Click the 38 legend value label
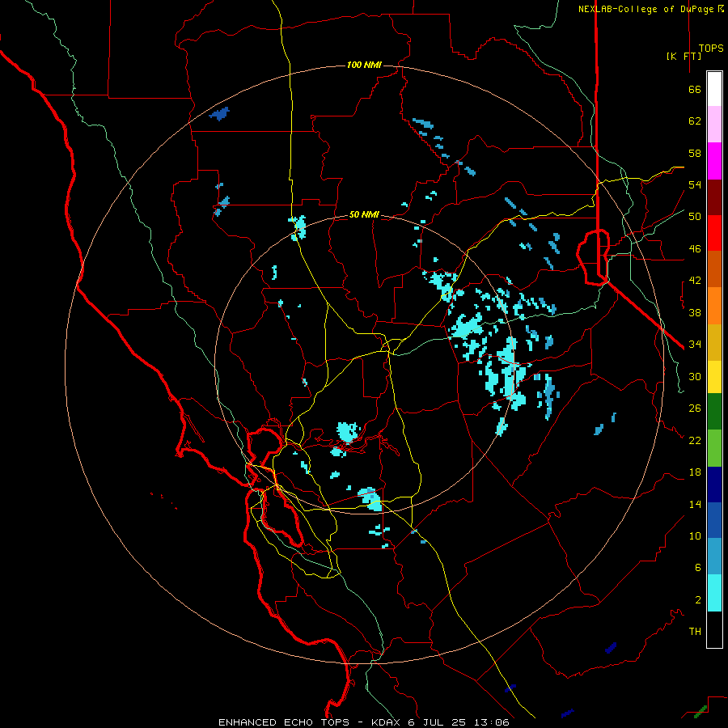The image size is (728, 728). tap(695, 312)
